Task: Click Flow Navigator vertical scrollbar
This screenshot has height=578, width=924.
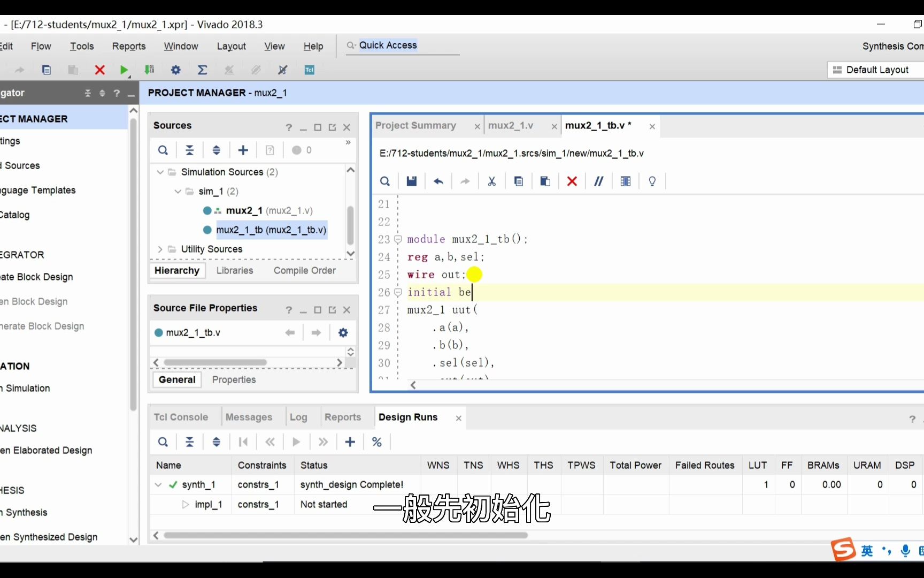Action: pos(133,265)
